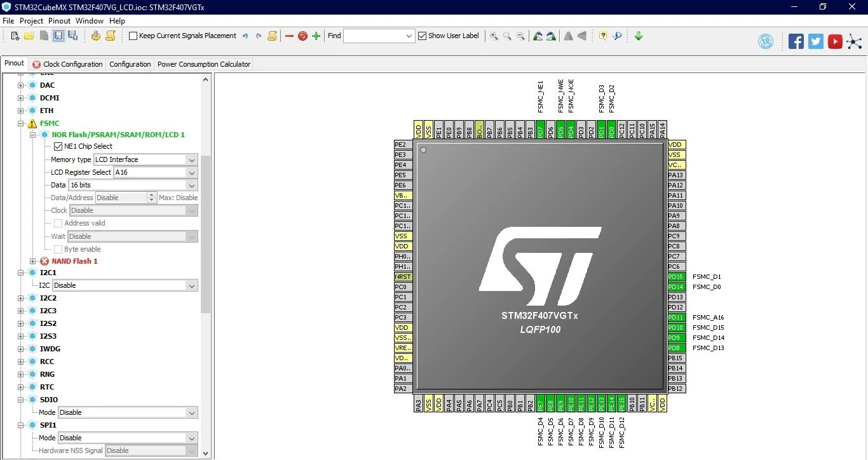Check for updates with green down arrow
Image resolution: width=868 pixels, height=460 pixels.
[639, 36]
